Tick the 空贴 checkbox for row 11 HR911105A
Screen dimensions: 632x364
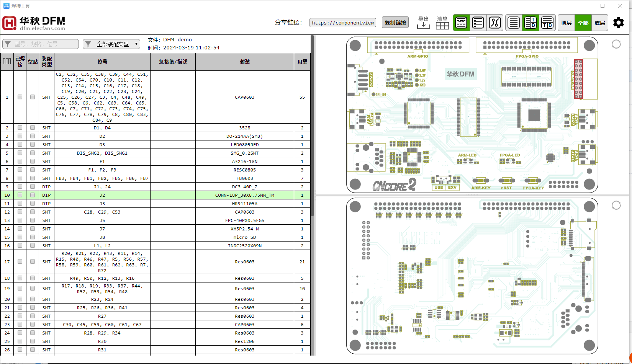click(x=33, y=204)
